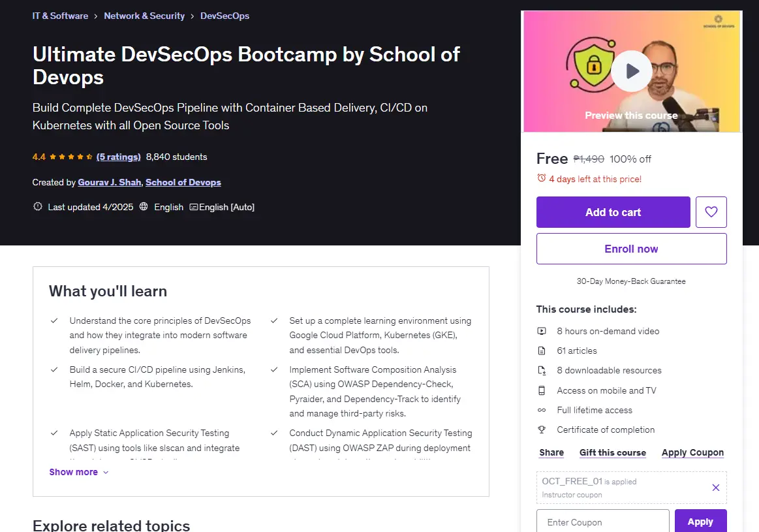Image resolution: width=759 pixels, height=532 pixels.
Task: Open Gourav J. Shah instructor profile
Action: click(x=110, y=183)
